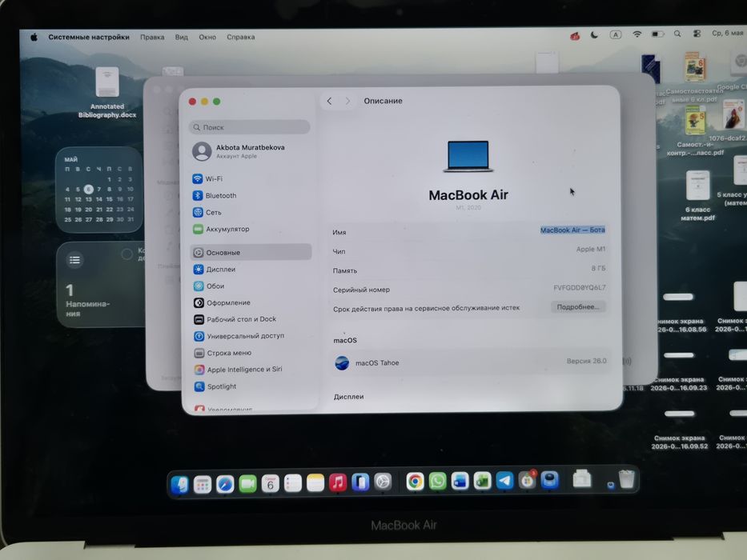Viewport: 747px width, 560px height.
Task: Click System Settings icon in the Dock
Action: tap(383, 482)
